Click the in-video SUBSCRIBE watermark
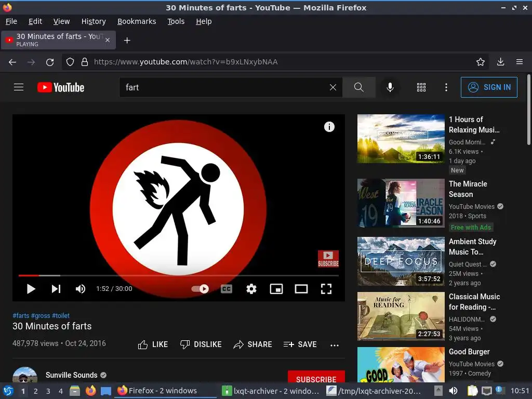The width and height of the screenshot is (532, 399). point(328,259)
